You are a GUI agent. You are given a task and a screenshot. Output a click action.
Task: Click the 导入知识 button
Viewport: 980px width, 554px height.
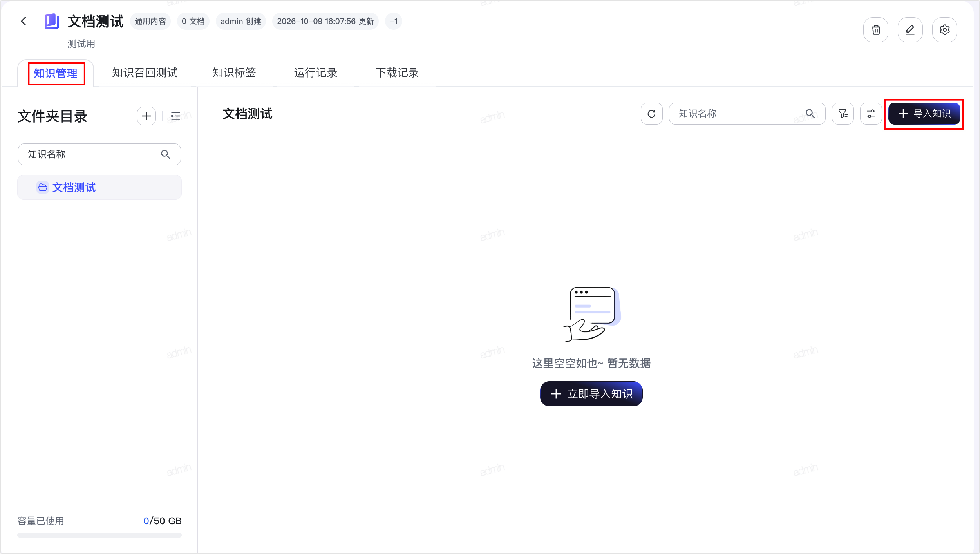[924, 114]
